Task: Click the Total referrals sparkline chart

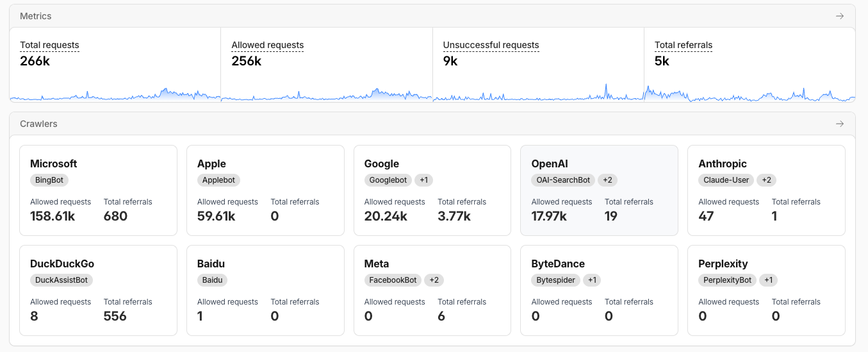Action: click(x=749, y=93)
